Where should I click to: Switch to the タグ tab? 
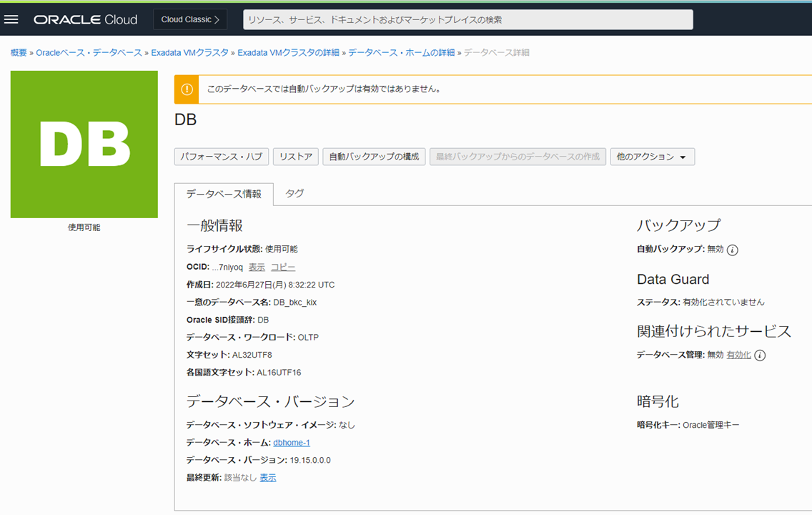(x=294, y=194)
